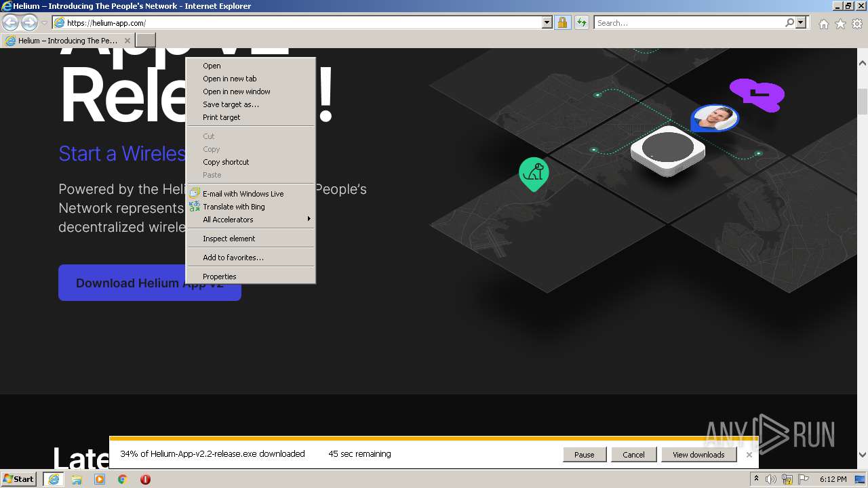This screenshot has height=488, width=868.
Task: Refresh the page with the reload icon
Action: tap(581, 23)
